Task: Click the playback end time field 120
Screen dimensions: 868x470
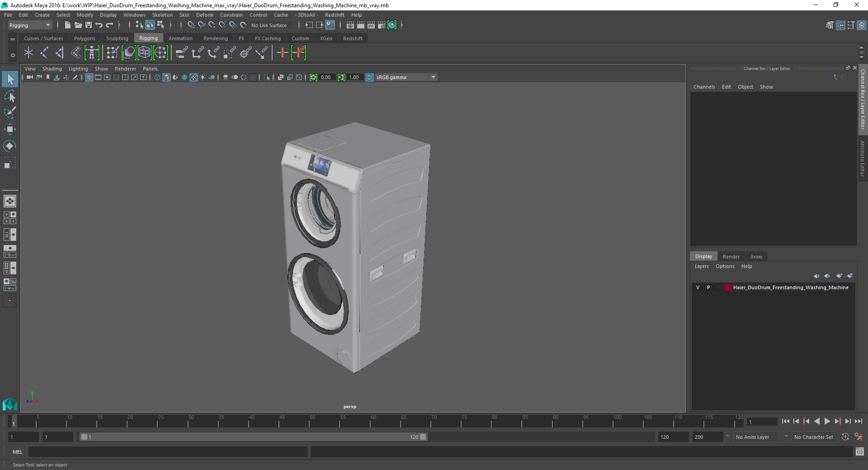Action: pos(673,437)
